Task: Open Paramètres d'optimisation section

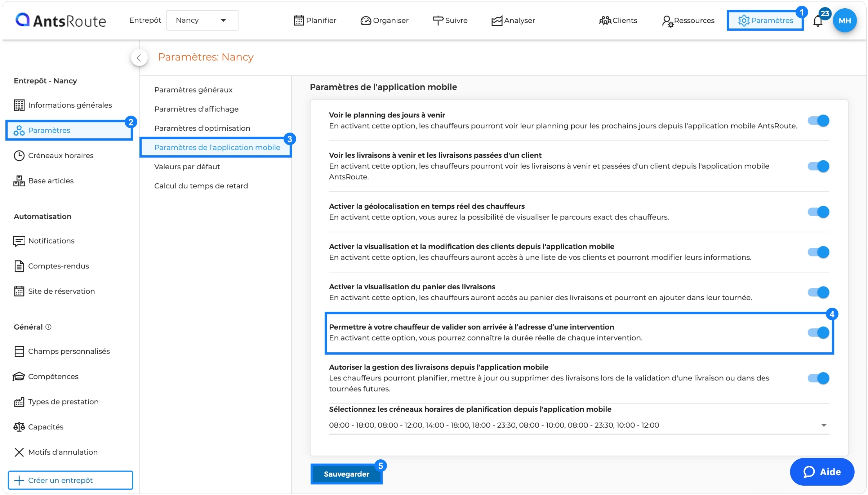Action: (202, 128)
